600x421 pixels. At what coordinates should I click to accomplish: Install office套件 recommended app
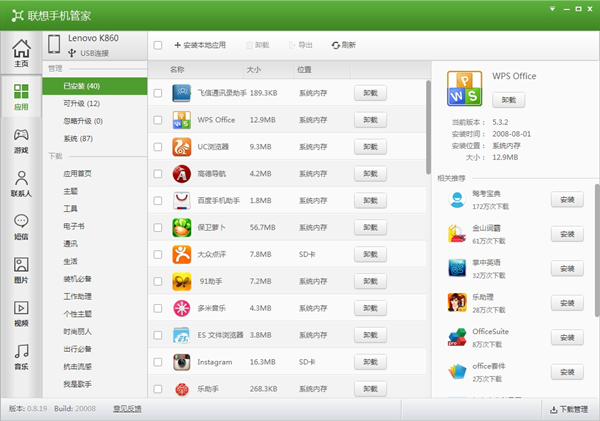(x=567, y=372)
